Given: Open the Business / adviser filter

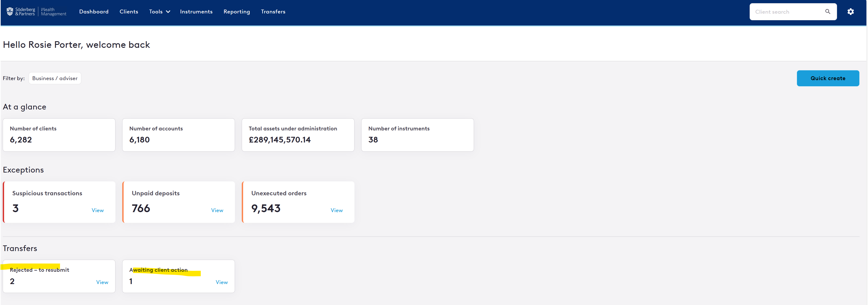Looking at the screenshot, I should [55, 78].
